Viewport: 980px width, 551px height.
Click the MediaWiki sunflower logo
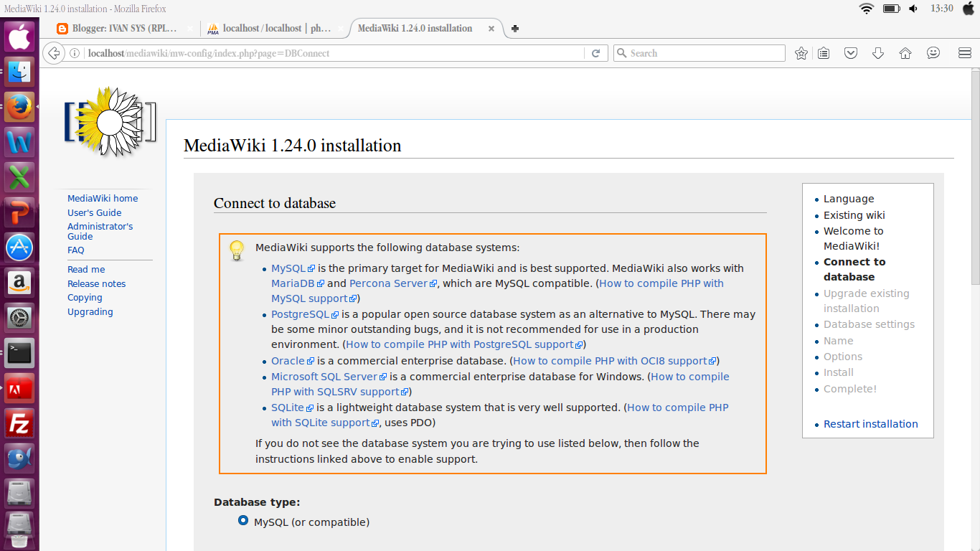point(109,122)
